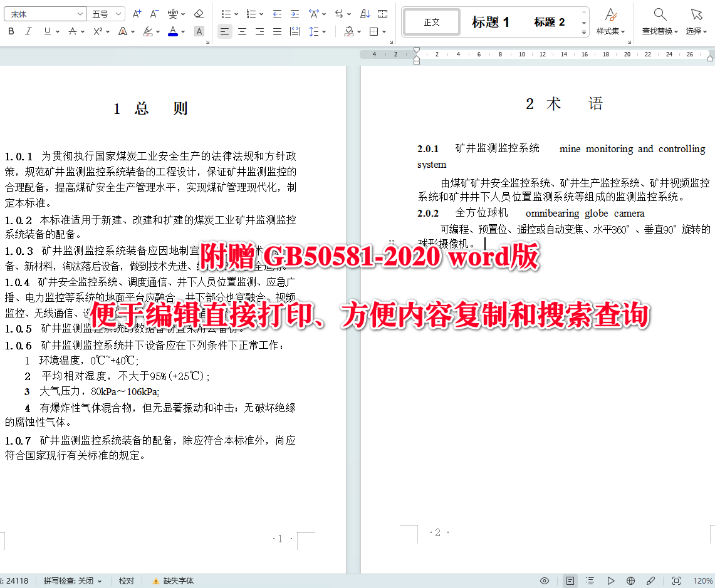715x588 pixels.
Task: Click the clear formatting eraser icon
Action: (x=199, y=14)
